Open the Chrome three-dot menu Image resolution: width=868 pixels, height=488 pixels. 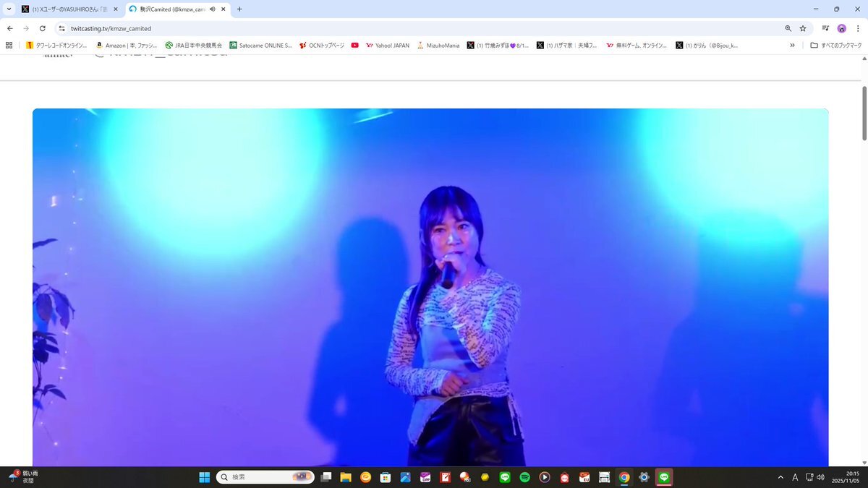858,28
